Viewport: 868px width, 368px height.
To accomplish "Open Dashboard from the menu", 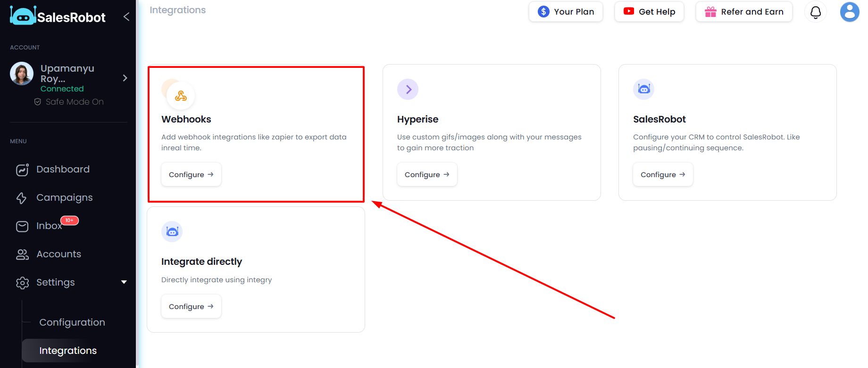I will [63, 169].
